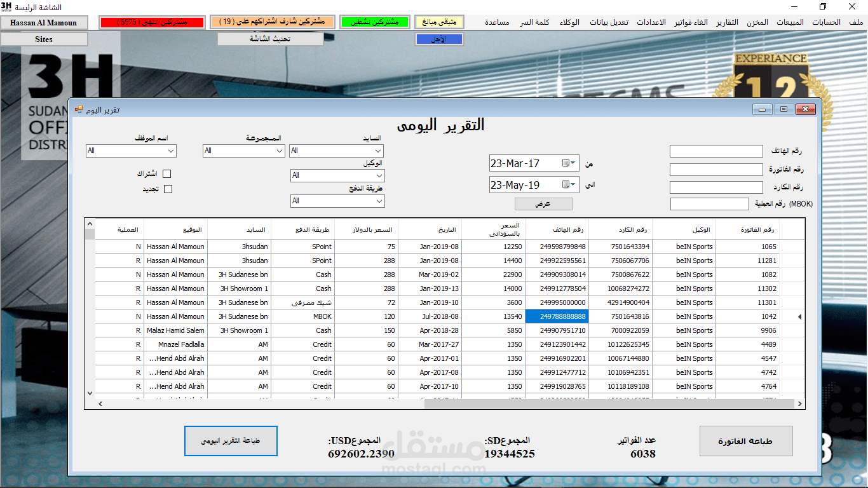Click the orange expiring subscribers (19) button

coord(272,22)
